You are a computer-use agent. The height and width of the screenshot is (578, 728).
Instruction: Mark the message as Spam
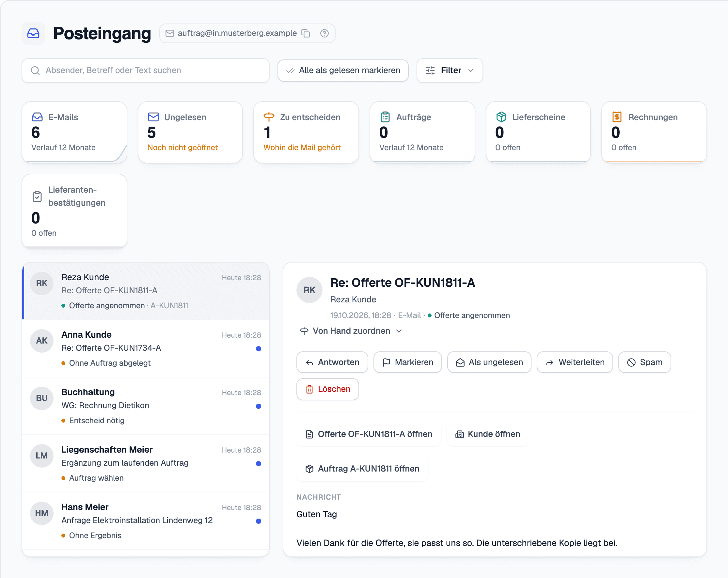pos(645,362)
